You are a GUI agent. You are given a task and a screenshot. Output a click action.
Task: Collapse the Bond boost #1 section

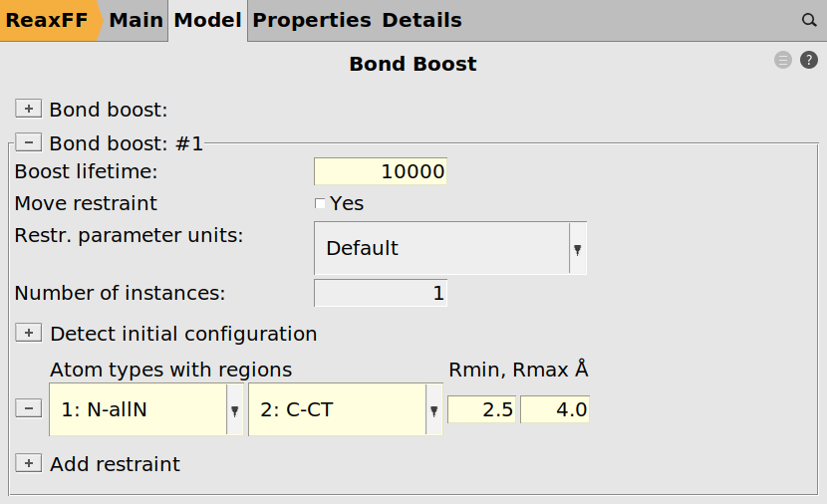pyautogui.click(x=28, y=143)
